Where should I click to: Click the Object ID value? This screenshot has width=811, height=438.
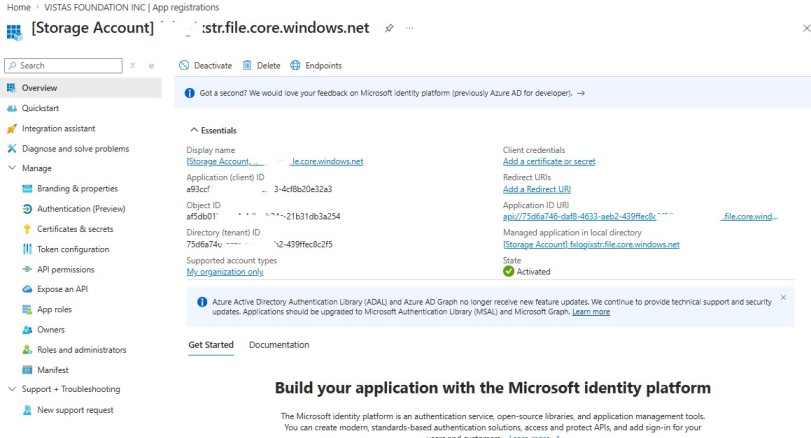coord(263,217)
